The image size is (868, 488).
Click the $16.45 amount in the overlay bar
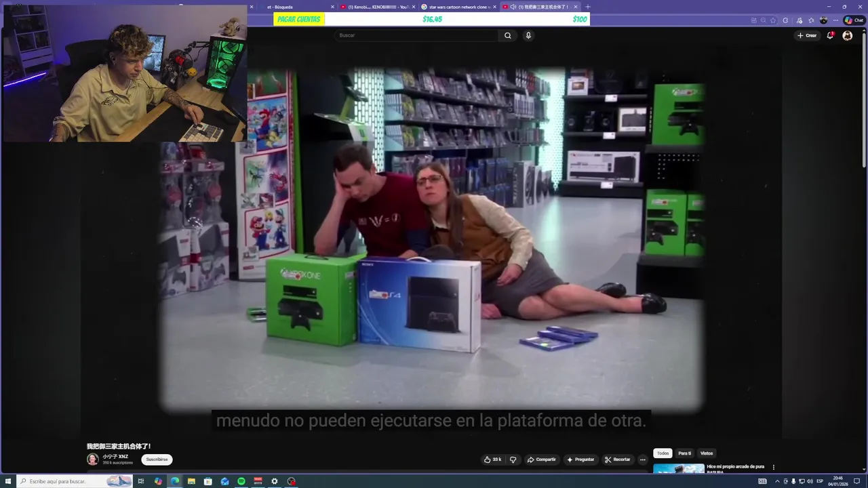[432, 19]
